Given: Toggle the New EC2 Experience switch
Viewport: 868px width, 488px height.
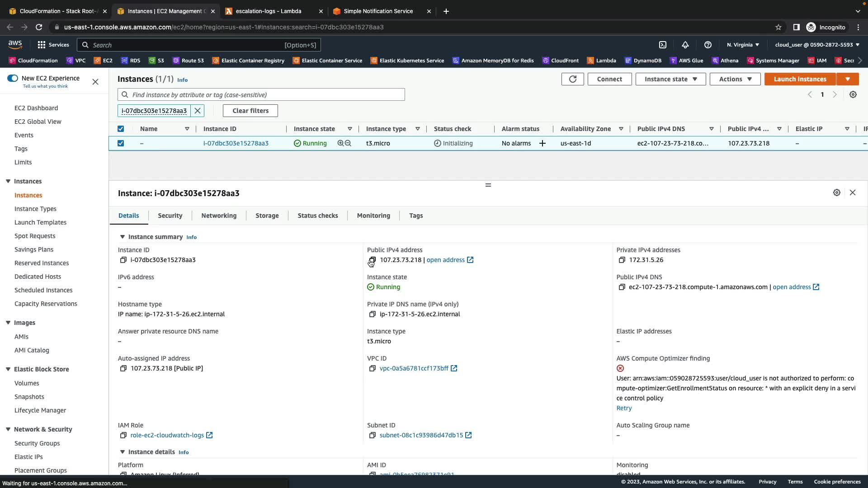Looking at the screenshot, I should (13, 78).
